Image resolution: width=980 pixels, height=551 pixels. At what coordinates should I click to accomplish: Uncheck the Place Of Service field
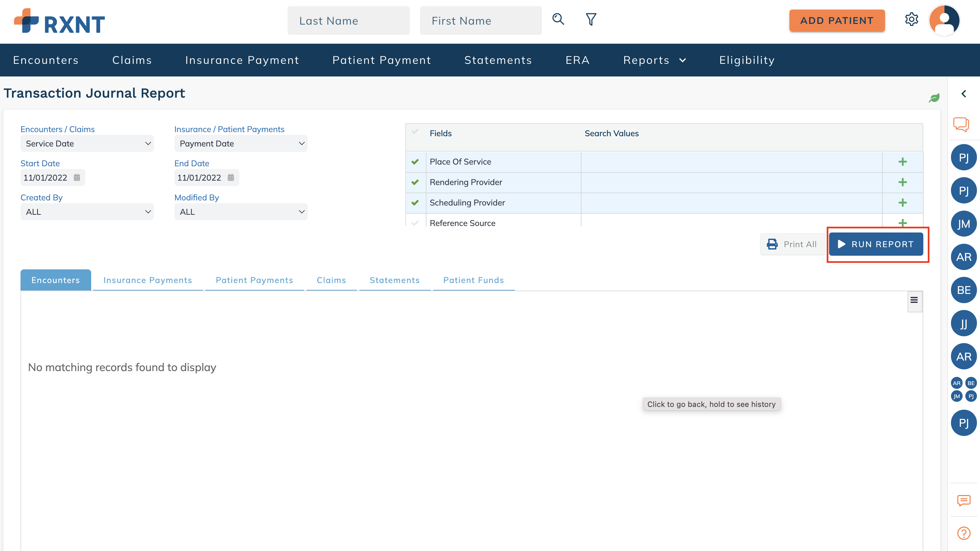coord(415,162)
